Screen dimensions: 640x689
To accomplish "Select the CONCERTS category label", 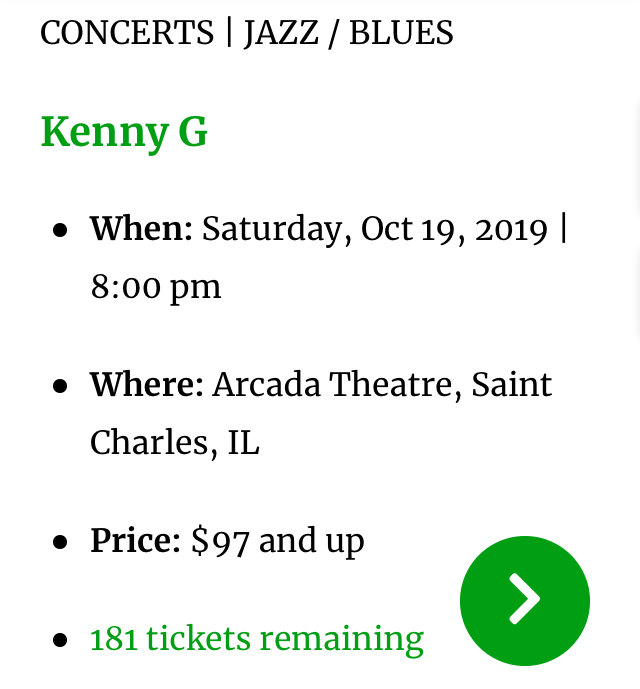I will [x=127, y=33].
